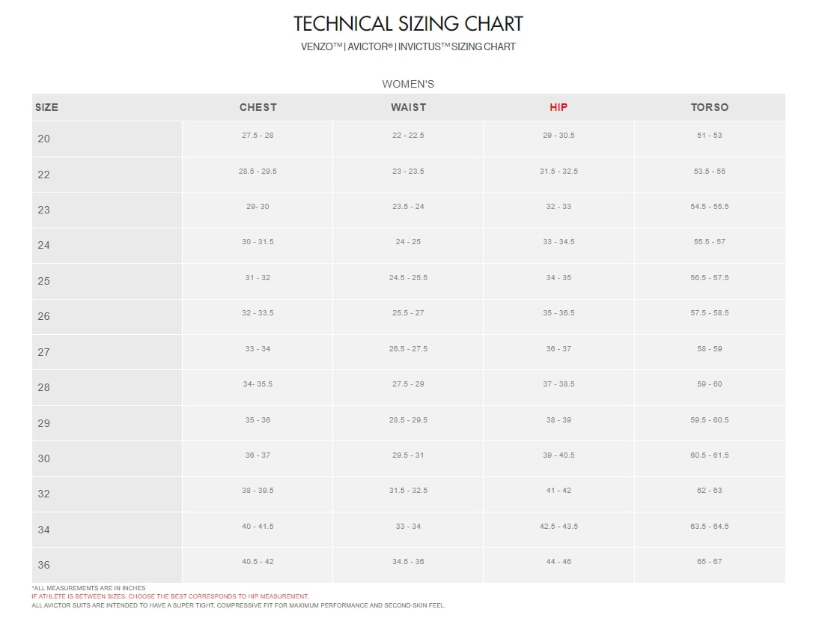
Task: Select size 20 row label
Action: point(44,139)
